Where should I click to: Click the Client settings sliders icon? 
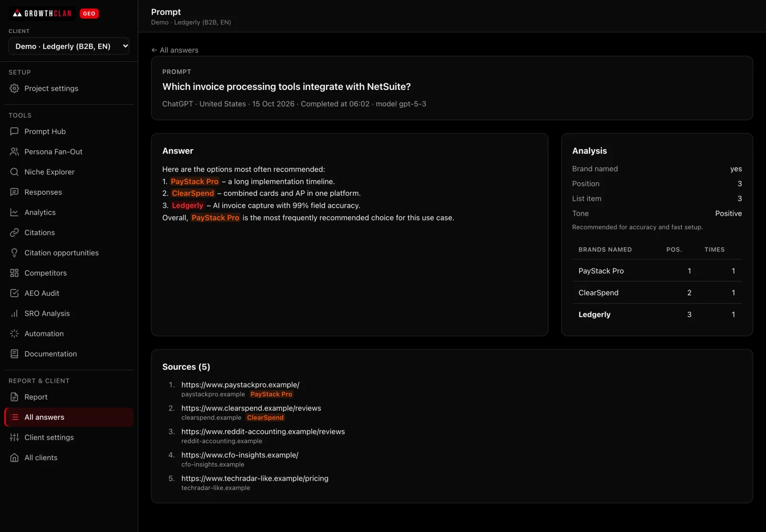(14, 437)
